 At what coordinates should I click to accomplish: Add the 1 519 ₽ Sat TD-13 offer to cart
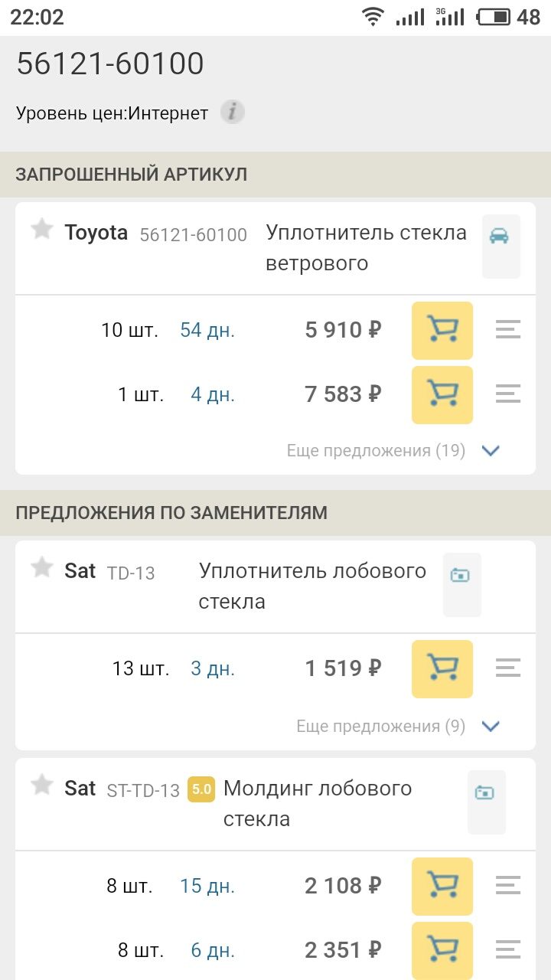[x=442, y=669]
